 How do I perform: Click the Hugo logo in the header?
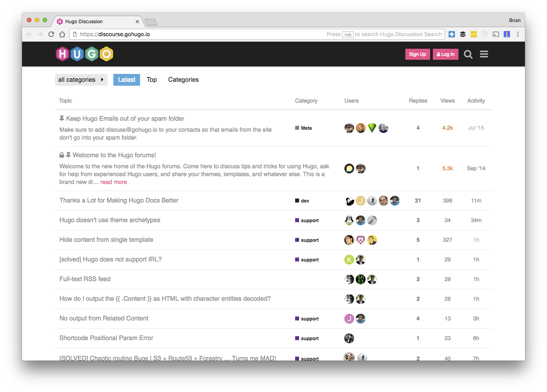click(85, 54)
